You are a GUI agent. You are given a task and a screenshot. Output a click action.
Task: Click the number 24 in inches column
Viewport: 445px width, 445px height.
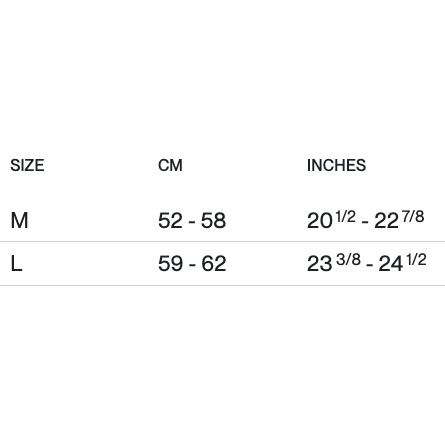click(391, 264)
